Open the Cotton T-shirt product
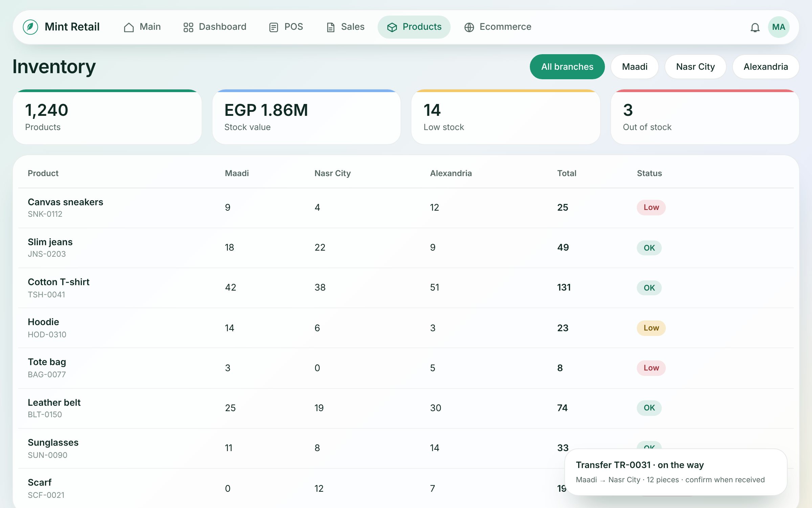812x508 pixels. point(59,282)
